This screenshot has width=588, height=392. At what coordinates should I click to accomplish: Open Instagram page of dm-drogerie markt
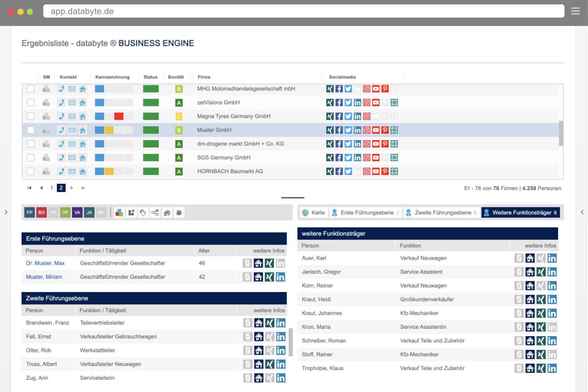(367, 144)
